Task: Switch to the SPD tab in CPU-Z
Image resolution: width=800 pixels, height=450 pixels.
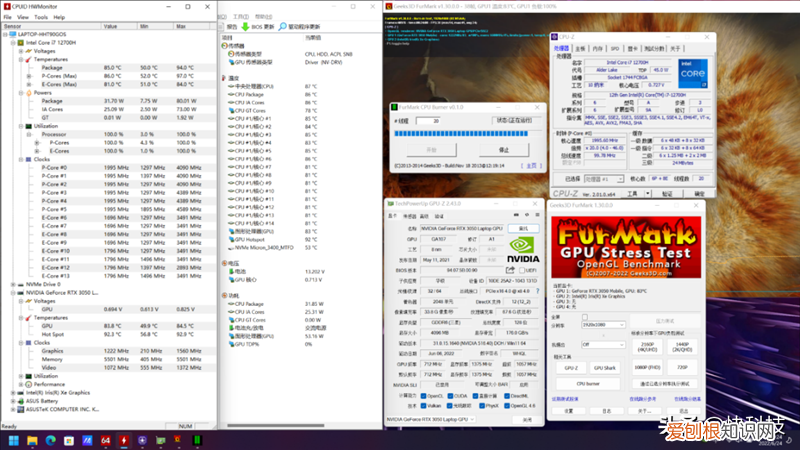Action: (615, 48)
